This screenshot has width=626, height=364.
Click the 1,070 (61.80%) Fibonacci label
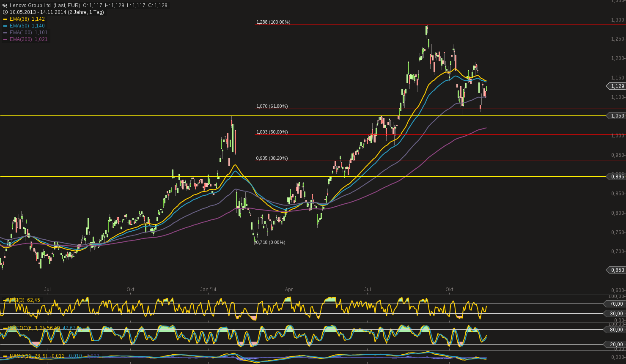click(x=272, y=106)
